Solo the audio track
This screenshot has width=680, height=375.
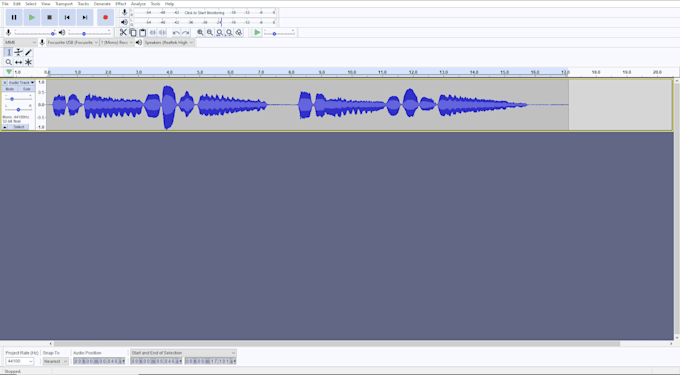pos(26,89)
